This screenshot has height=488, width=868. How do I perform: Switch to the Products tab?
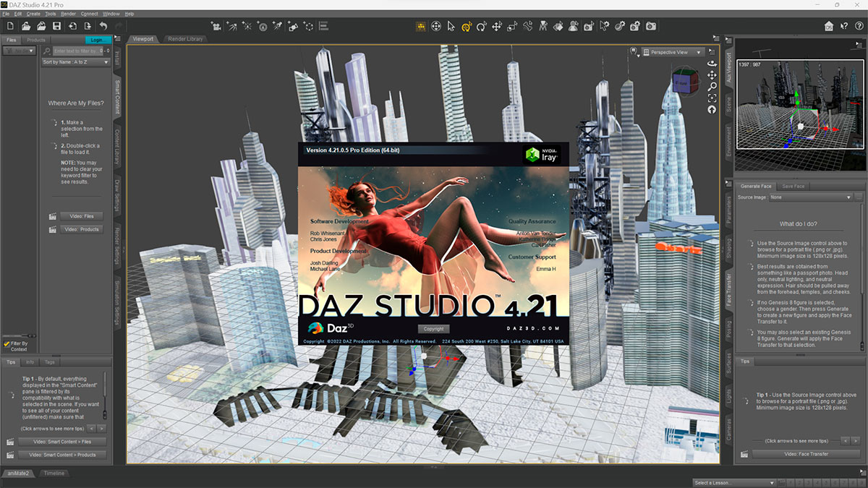tap(36, 40)
